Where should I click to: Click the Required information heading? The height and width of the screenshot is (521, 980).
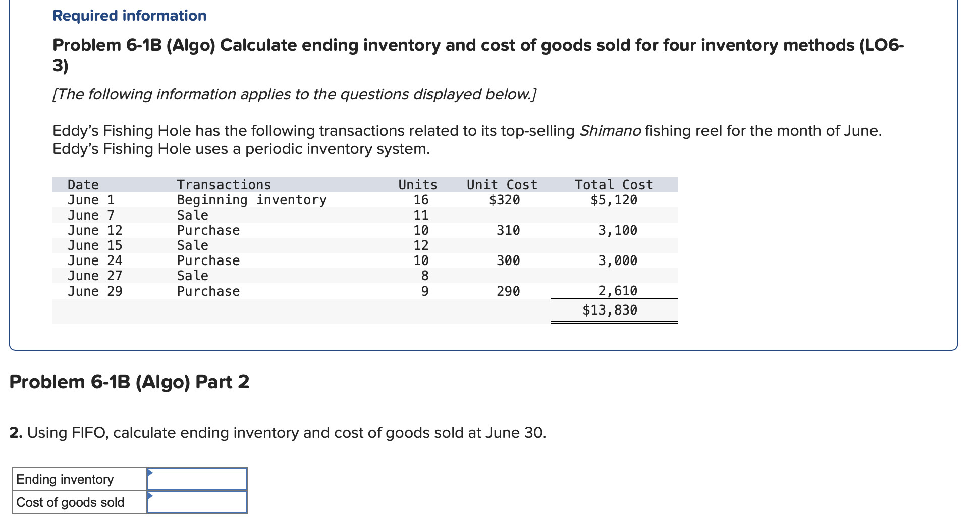pyautogui.click(x=129, y=15)
